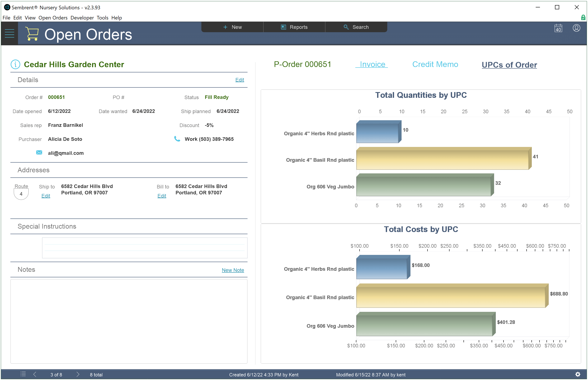The width and height of the screenshot is (588, 380).
Task: Edit the Ship to address
Action: coord(46,196)
